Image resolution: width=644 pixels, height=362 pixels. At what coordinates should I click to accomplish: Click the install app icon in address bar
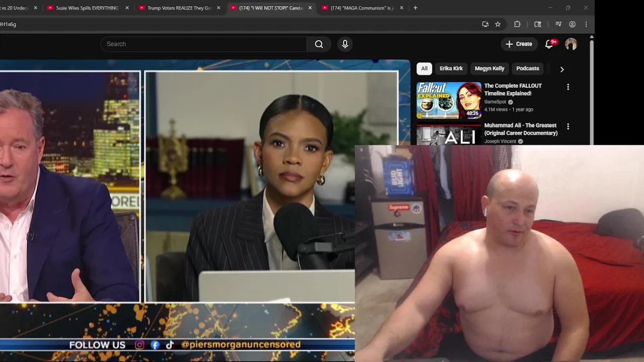tap(485, 24)
